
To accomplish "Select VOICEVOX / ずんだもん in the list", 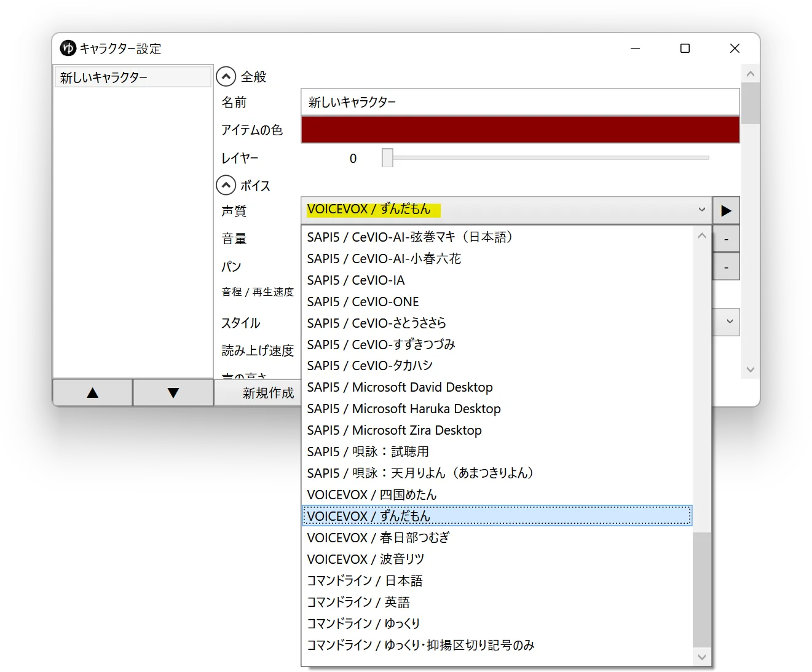I will pos(497,516).
